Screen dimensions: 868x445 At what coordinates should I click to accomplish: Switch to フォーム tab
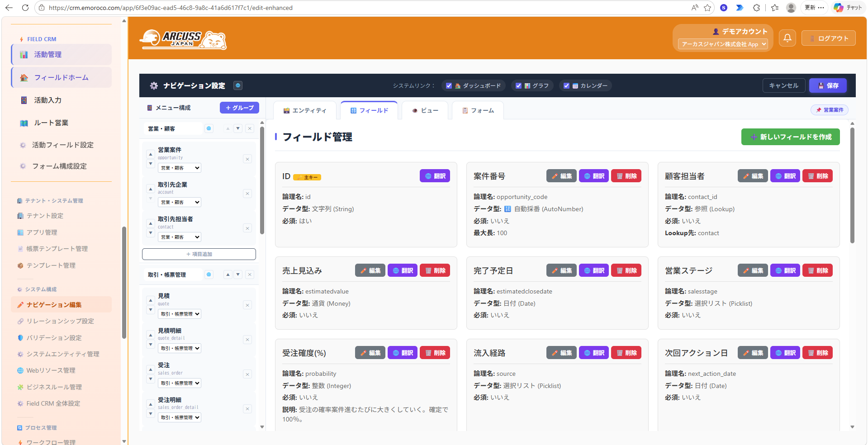tap(478, 110)
